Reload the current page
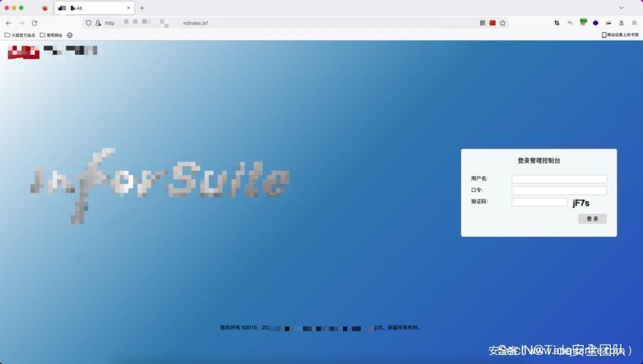This screenshot has width=643, height=364. pyautogui.click(x=34, y=24)
